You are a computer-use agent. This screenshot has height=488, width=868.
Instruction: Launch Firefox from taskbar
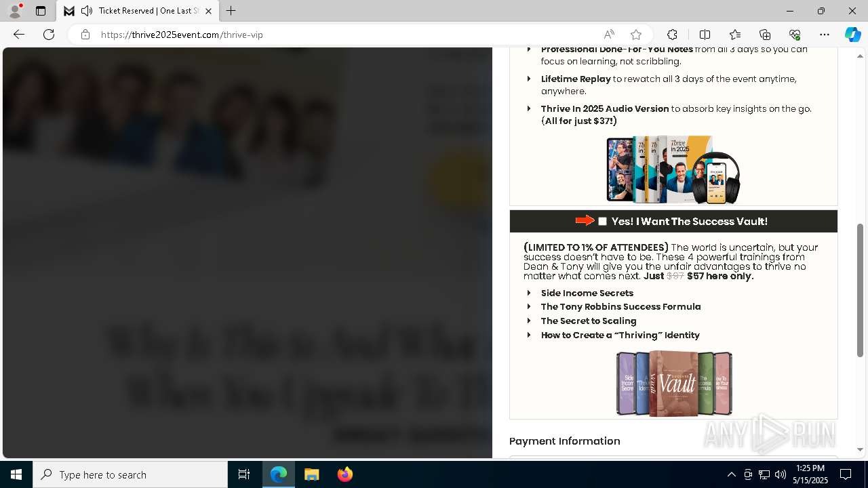[x=345, y=474]
